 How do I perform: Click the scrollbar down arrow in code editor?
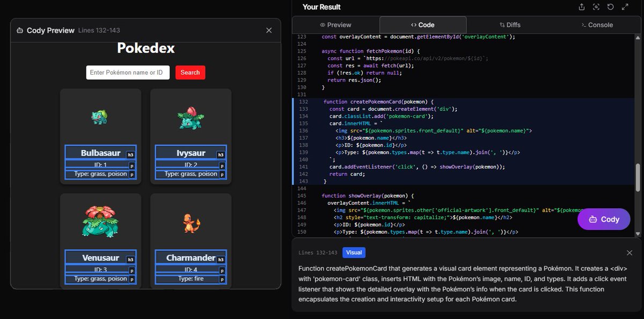pyautogui.click(x=638, y=234)
